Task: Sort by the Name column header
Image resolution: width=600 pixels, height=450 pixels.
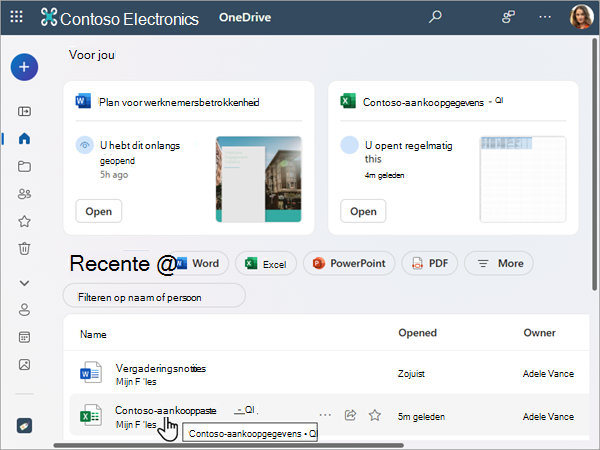Action: 93,334
